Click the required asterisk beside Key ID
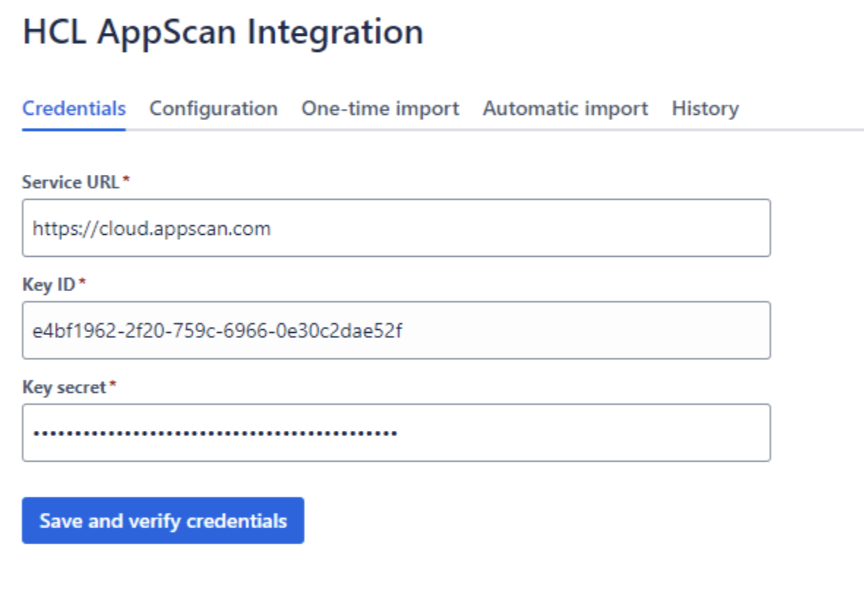The height and width of the screenshot is (616, 864). (82, 284)
